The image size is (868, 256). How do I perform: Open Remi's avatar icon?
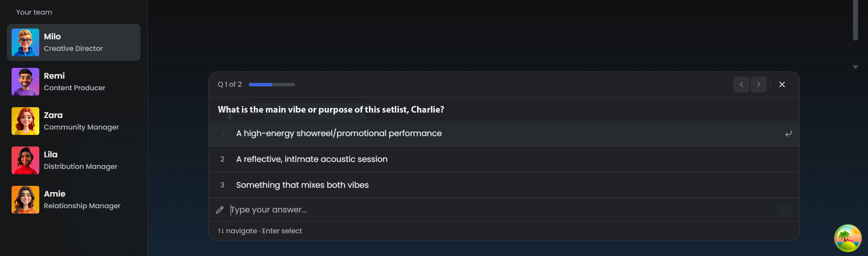click(x=25, y=82)
